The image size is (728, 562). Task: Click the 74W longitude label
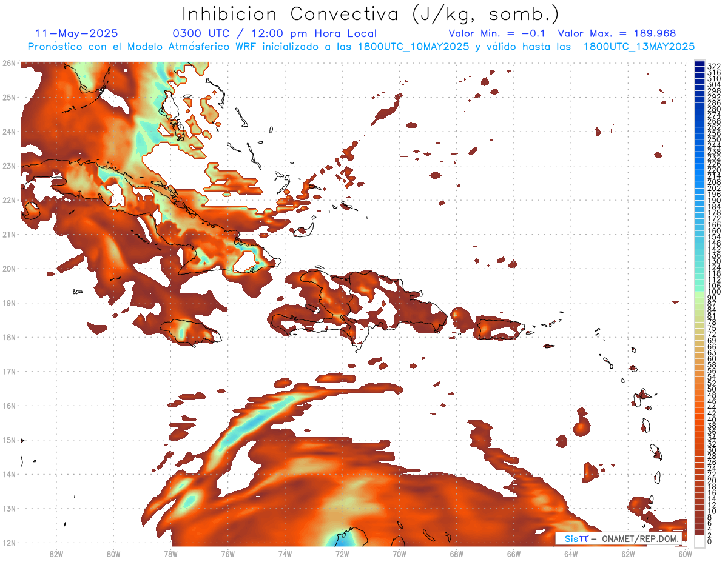point(285,554)
